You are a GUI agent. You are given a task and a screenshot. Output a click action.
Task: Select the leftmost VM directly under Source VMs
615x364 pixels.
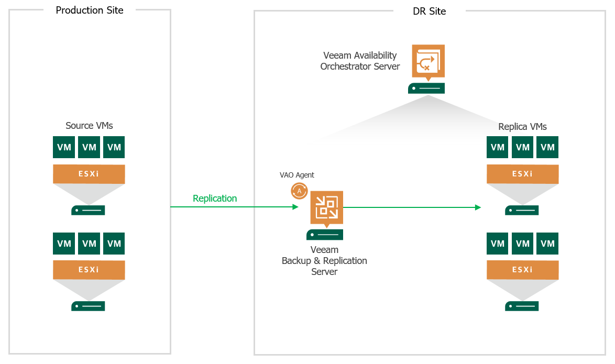coord(64,147)
